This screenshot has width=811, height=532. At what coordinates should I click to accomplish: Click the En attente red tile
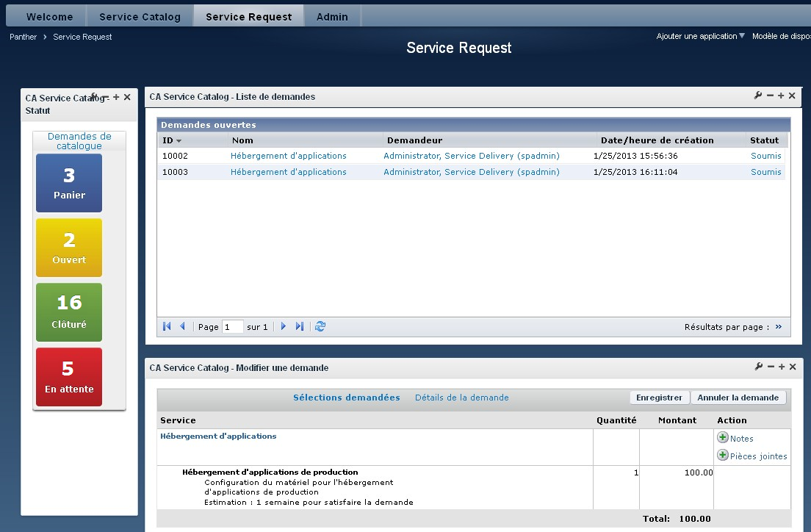tap(69, 377)
